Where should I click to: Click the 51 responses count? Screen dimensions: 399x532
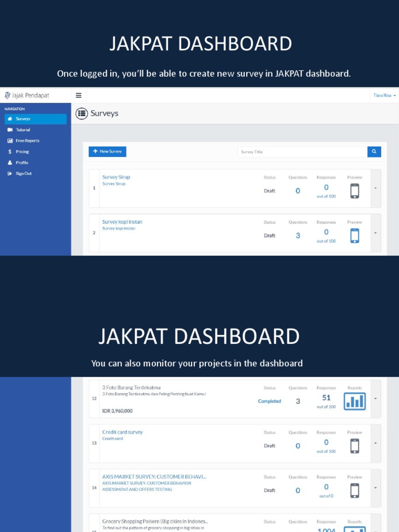326,397
